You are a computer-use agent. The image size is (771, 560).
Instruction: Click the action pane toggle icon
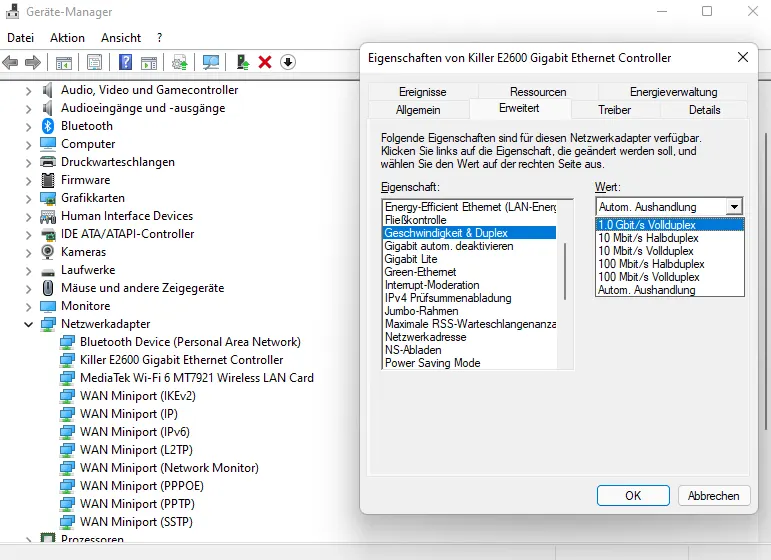[x=149, y=62]
